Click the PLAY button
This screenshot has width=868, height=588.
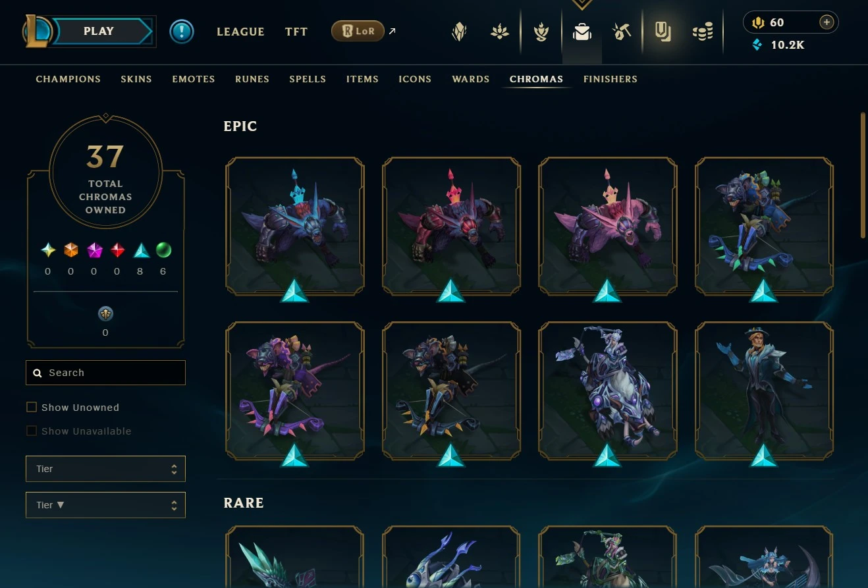pos(99,31)
